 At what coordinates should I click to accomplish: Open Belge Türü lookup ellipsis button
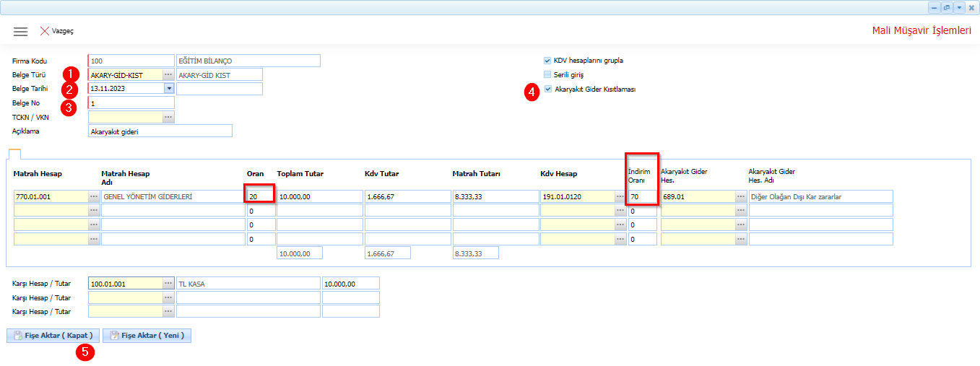click(x=168, y=74)
